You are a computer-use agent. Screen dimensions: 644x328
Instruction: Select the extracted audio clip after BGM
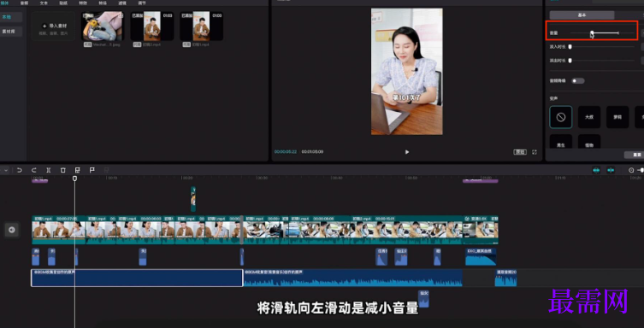point(505,278)
